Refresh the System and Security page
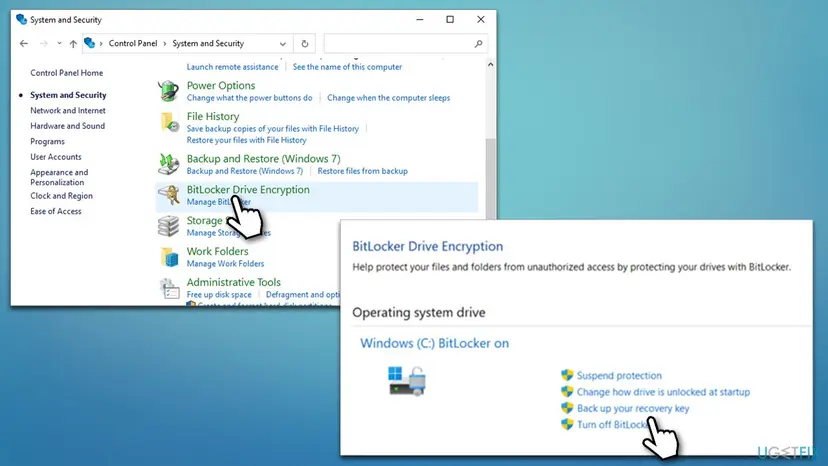 (x=305, y=43)
